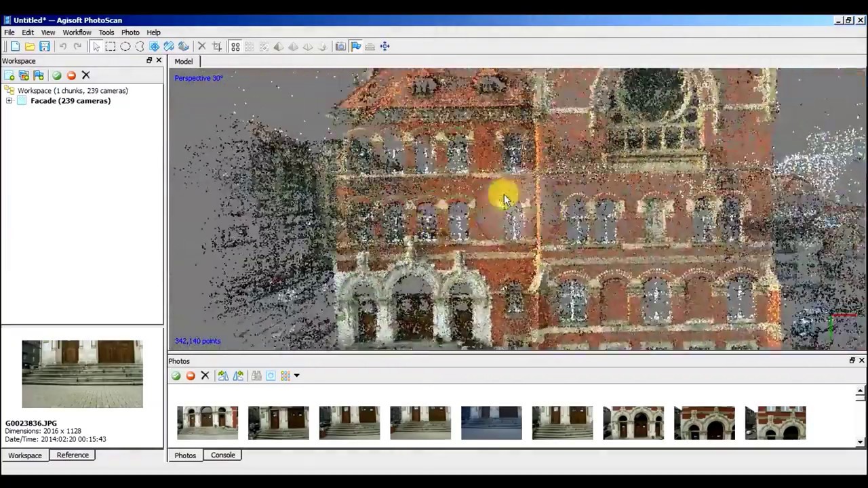Switch to the Console tab
The height and width of the screenshot is (488, 868).
tap(222, 455)
